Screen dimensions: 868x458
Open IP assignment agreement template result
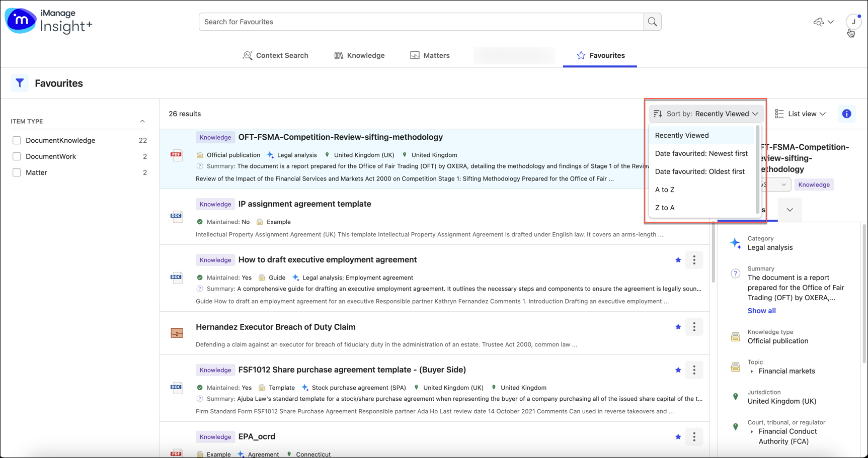[x=304, y=204]
